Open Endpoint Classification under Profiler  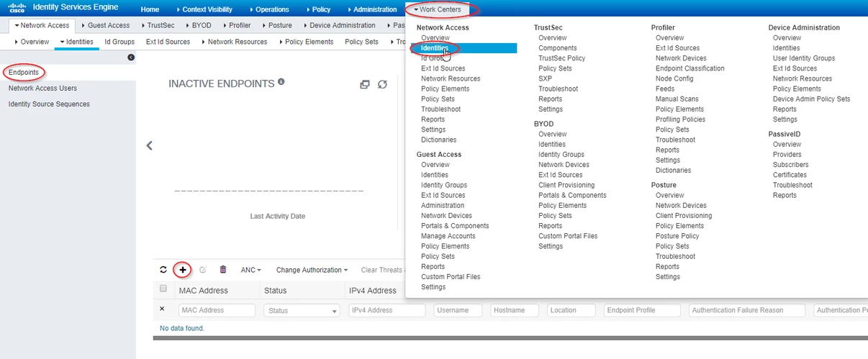pyautogui.click(x=690, y=68)
